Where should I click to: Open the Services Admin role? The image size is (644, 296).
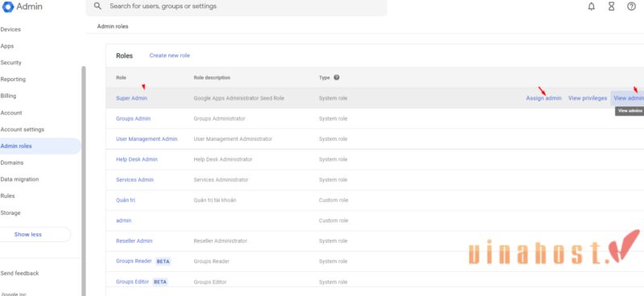(x=134, y=180)
